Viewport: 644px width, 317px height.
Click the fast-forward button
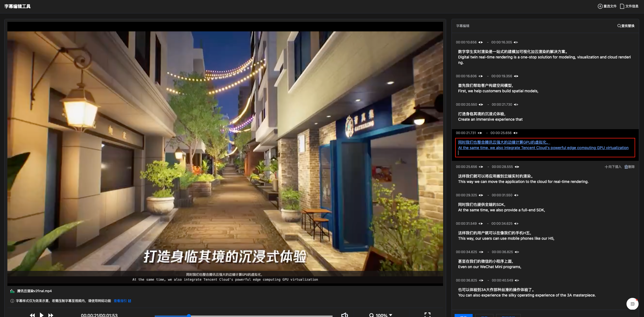[51, 315]
